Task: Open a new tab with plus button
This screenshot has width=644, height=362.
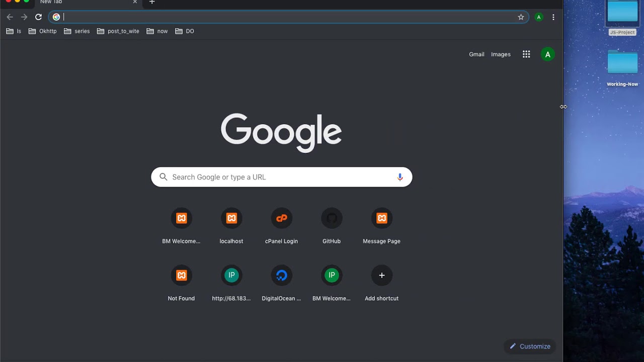Action: pyautogui.click(x=152, y=2)
